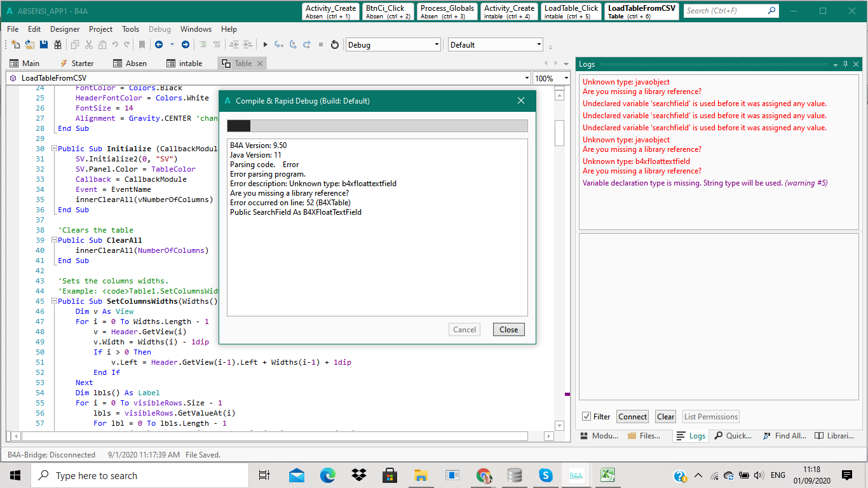Switch to the Absen module tab
868x488 pixels.
coord(130,64)
